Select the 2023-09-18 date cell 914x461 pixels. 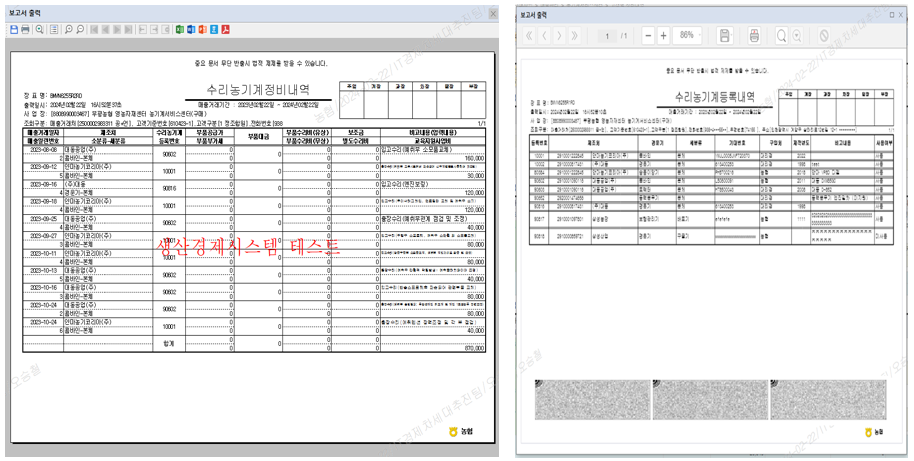[x=43, y=201]
